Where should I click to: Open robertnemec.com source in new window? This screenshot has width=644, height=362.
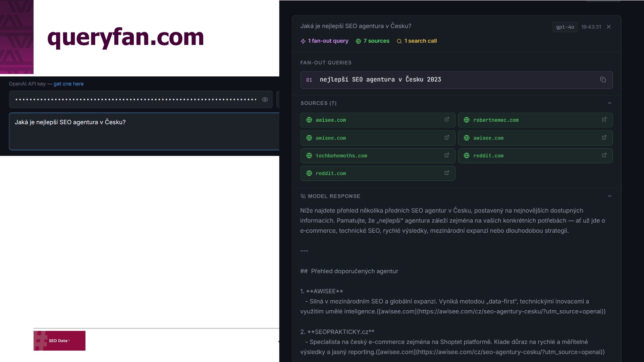point(604,120)
